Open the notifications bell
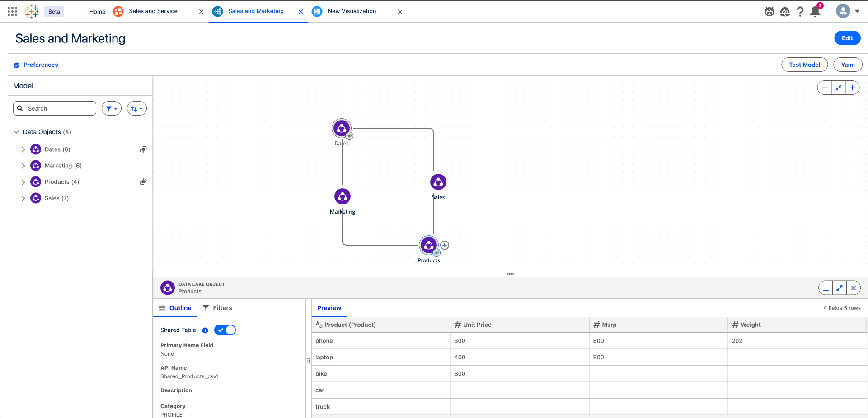The width and height of the screenshot is (868, 418). click(x=815, y=11)
